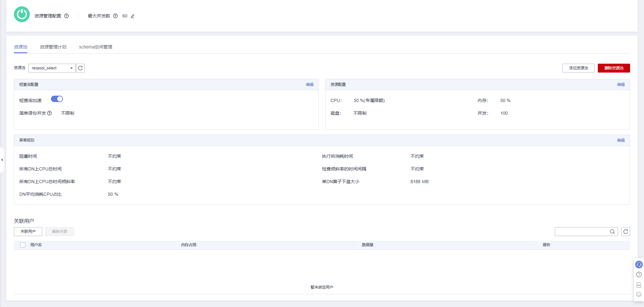Open help for 资源管理配置
Screen dimensions: 644x307
[x=66, y=16]
